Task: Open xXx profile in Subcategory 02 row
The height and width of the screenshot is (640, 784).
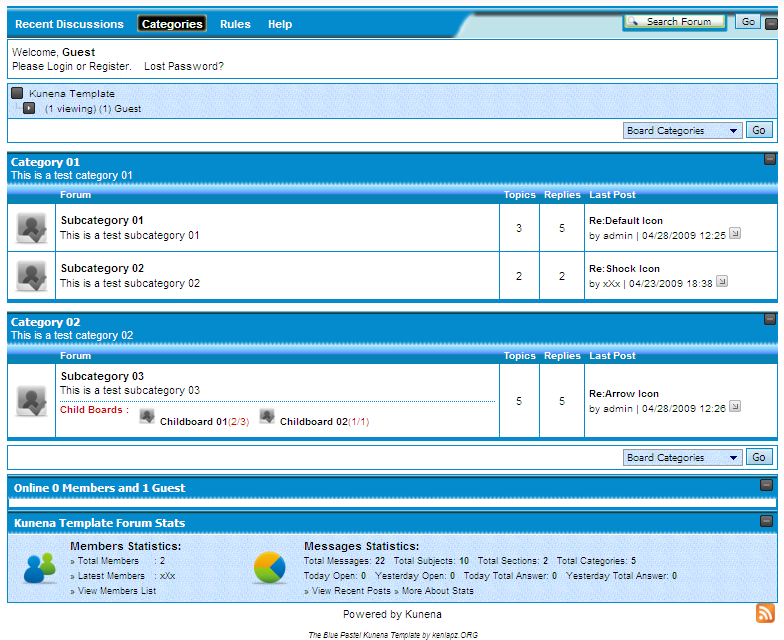Action: click(612, 284)
